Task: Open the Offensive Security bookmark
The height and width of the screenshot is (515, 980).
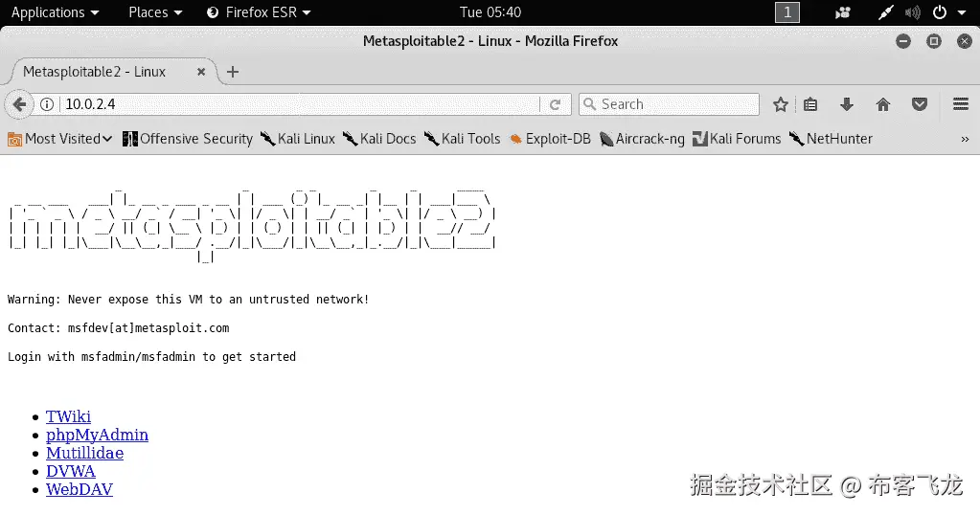Action: (188, 139)
